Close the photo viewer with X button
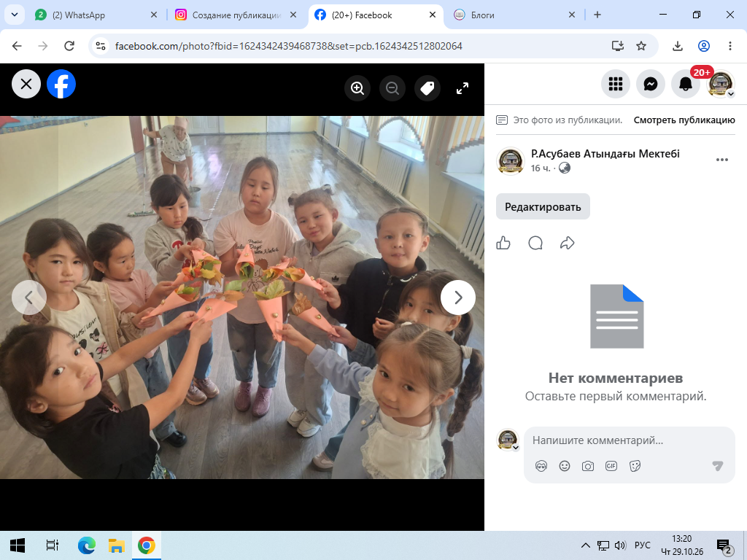The height and width of the screenshot is (560, 747). pos(26,84)
